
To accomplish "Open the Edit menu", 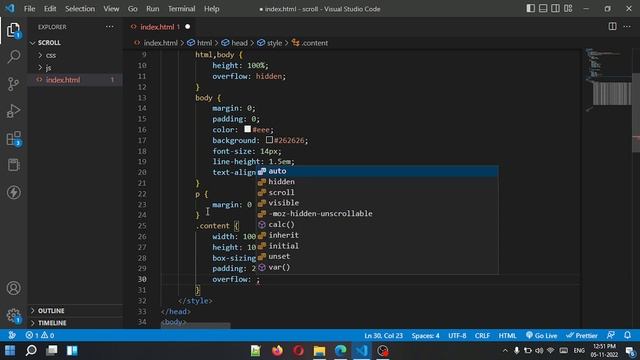I will (x=50, y=9).
